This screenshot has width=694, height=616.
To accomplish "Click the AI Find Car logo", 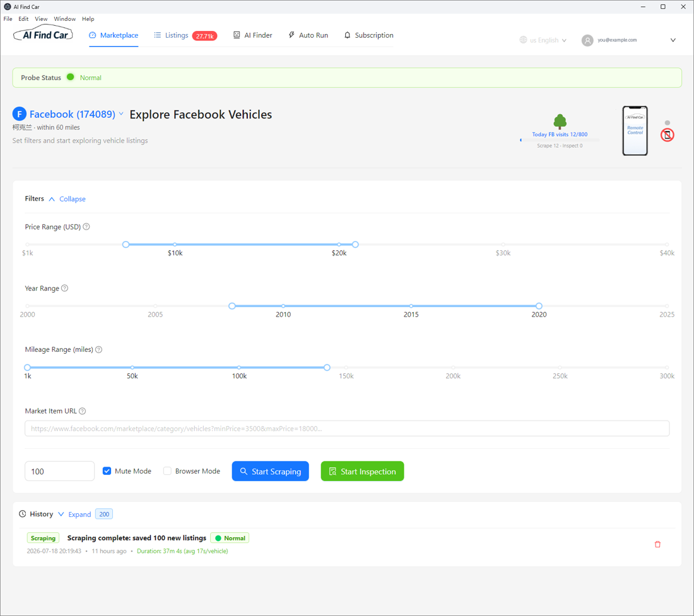I will (x=43, y=35).
